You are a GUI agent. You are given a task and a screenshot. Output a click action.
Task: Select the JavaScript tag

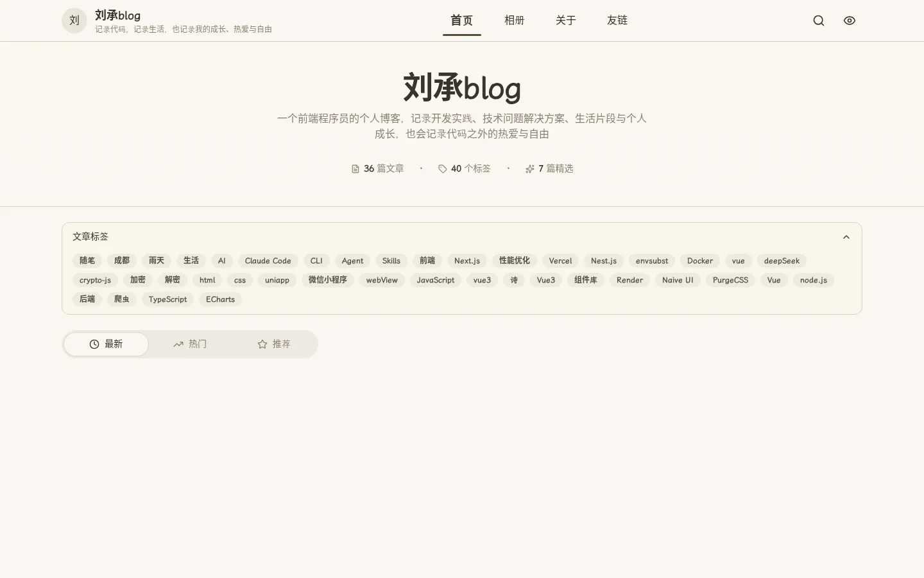[436, 280]
